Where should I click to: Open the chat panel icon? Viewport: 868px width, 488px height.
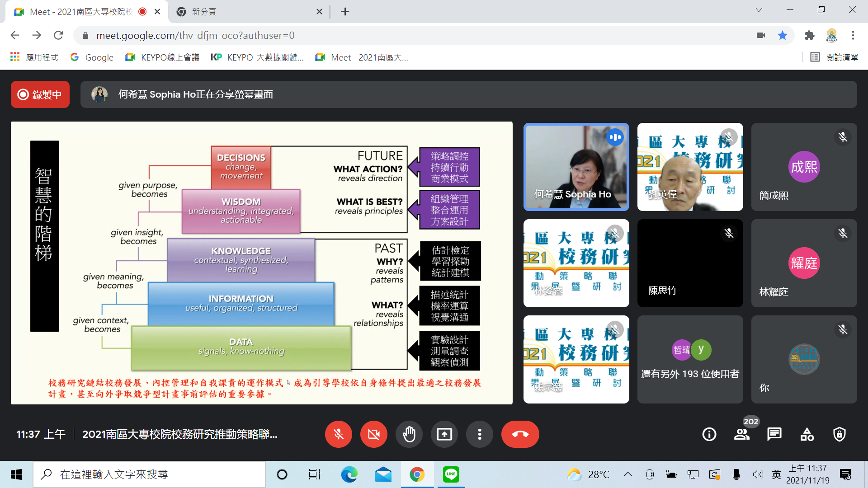[x=774, y=435]
